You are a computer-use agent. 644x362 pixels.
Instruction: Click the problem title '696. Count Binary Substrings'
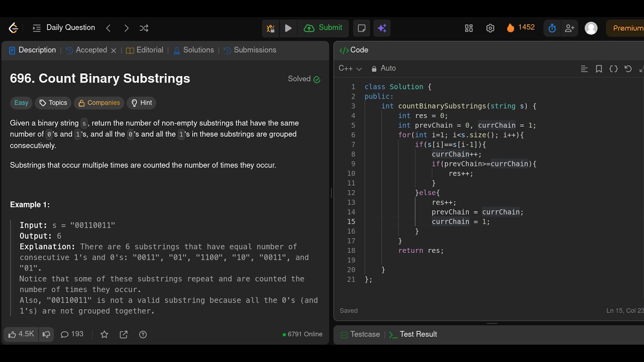(100, 78)
